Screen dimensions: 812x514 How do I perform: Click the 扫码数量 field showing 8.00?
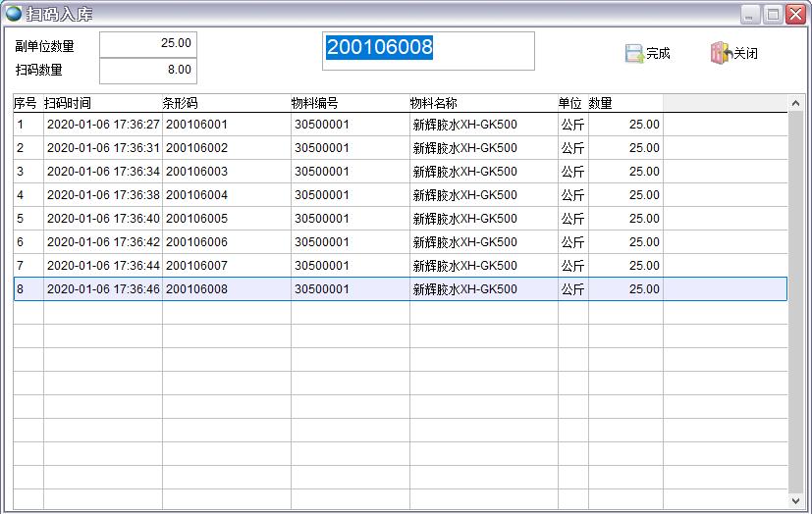coord(148,71)
